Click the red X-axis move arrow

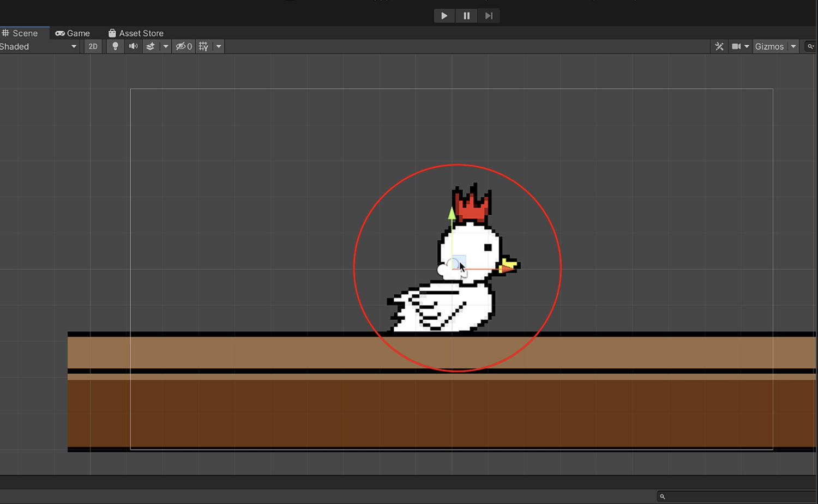tap(508, 268)
